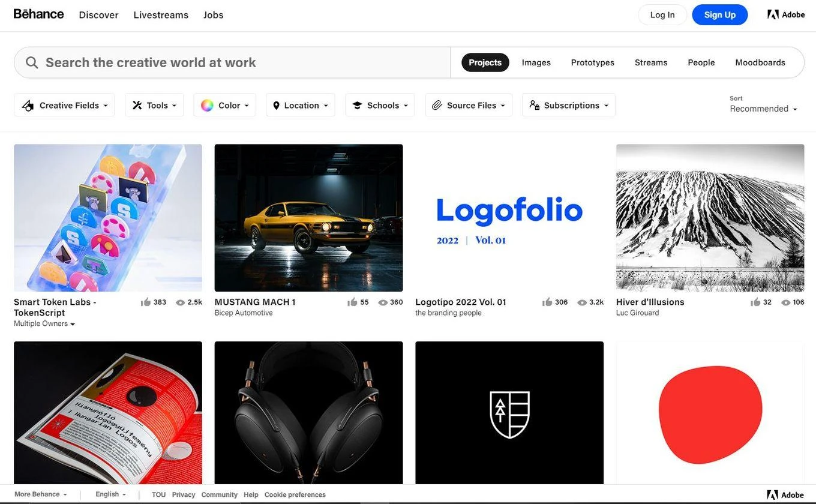Click the Adobe logo in footer

(x=785, y=495)
